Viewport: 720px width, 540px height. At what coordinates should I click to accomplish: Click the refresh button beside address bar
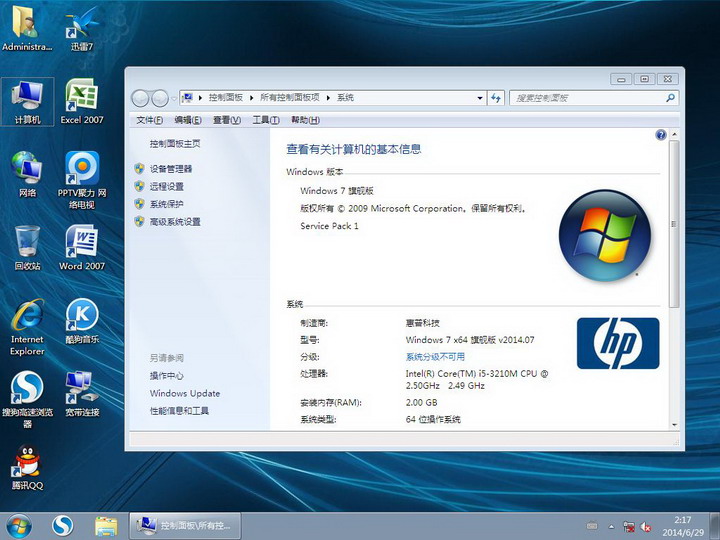coord(496,98)
